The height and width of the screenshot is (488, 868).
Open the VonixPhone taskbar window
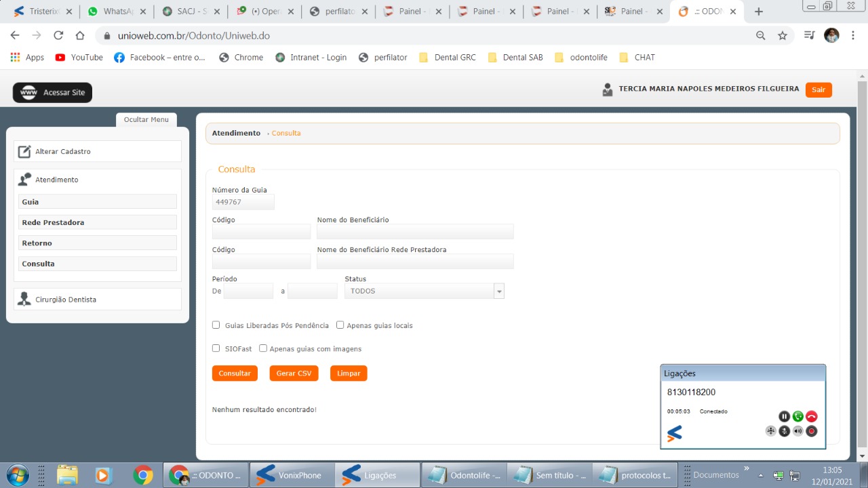pyautogui.click(x=293, y=475)
